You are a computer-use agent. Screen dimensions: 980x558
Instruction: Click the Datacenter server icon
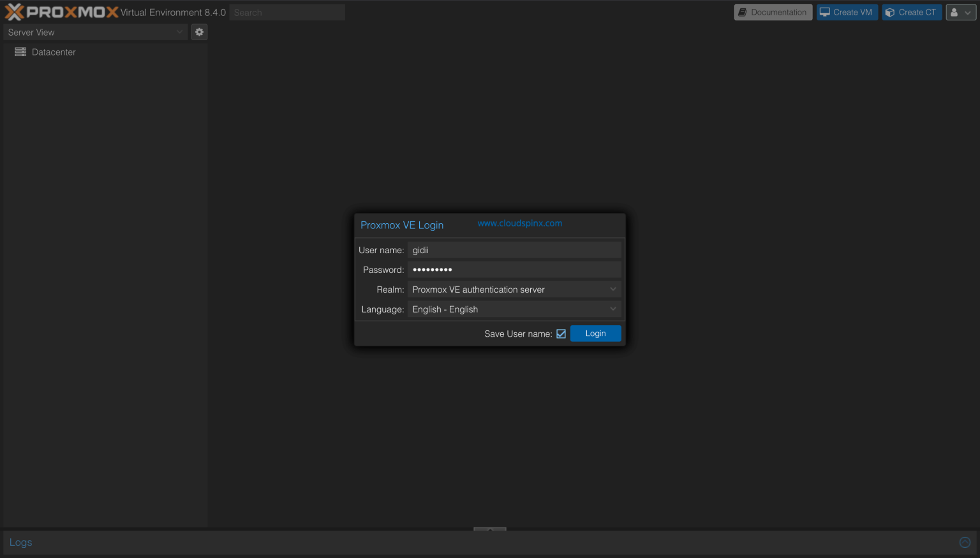click(20, 52)
